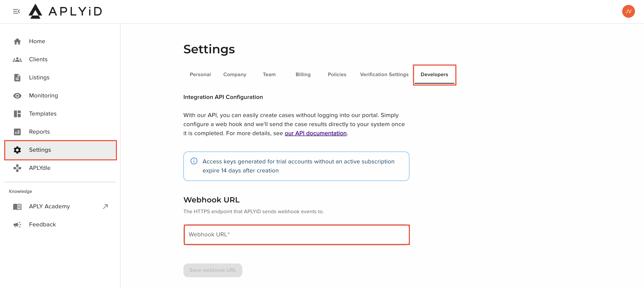Focus the Webhook URL input field
Viewport: 644px width, 288px height.
[x=297, y=235]
